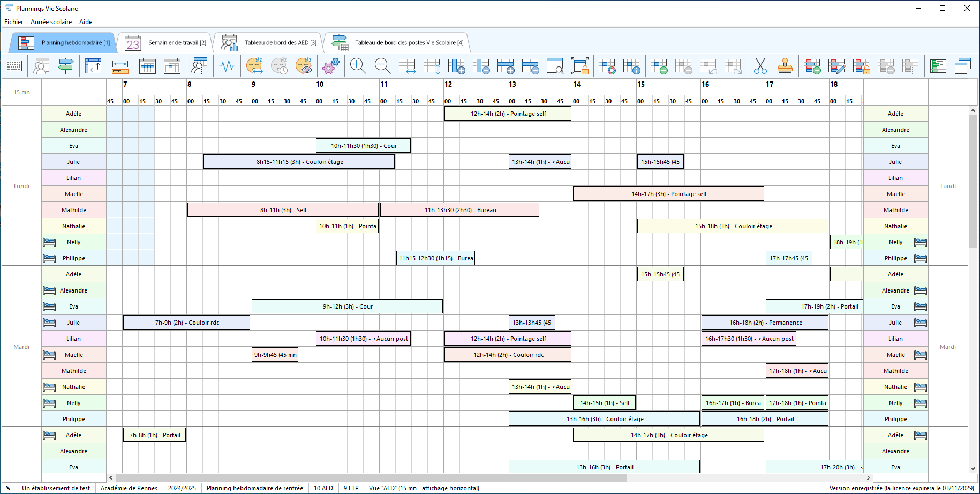
Task: Click the remove column icon
Action: [481, 66]
